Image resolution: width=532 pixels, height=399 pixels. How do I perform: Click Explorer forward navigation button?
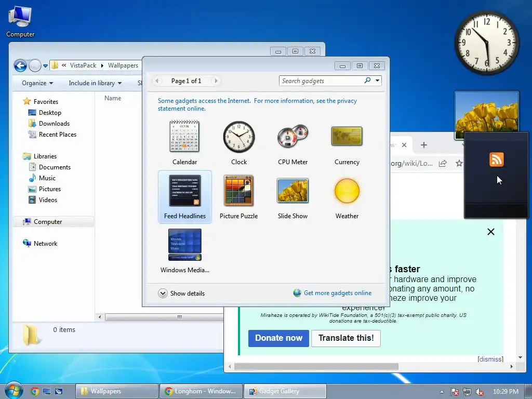tap(35, 65)
